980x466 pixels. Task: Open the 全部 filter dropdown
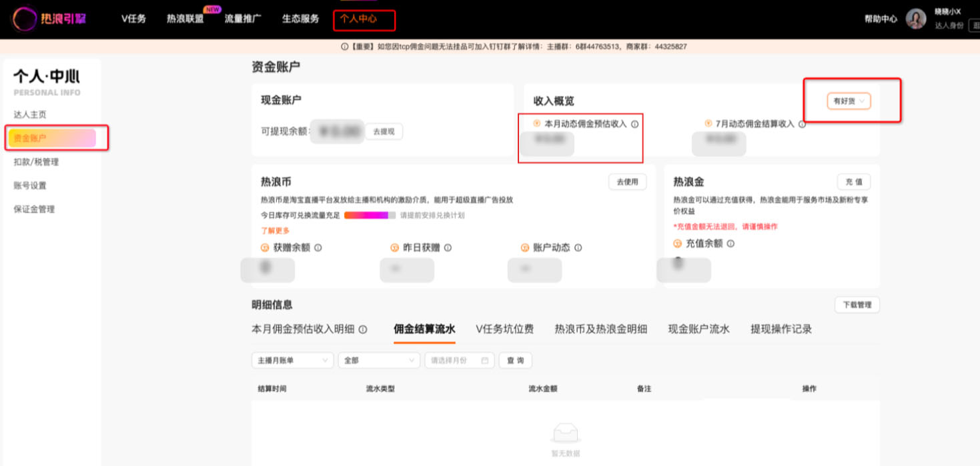coord(378,360)
